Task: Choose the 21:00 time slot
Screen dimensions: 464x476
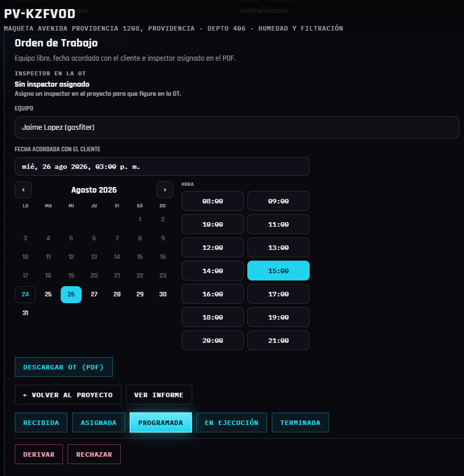Action: (279, 341)
